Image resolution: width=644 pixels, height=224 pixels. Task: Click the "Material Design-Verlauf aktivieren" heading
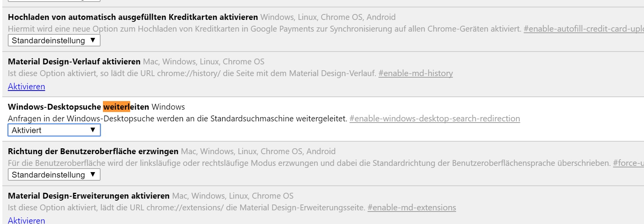(74, 62)
